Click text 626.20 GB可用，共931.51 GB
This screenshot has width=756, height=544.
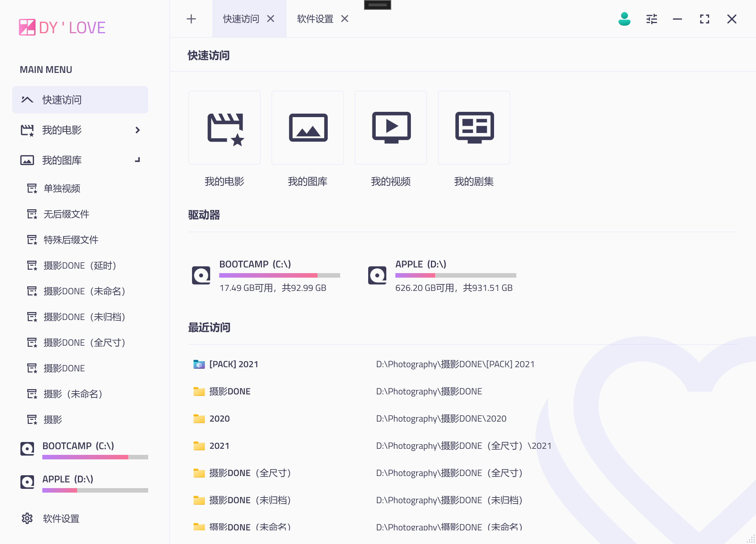(x=454, y=288)
